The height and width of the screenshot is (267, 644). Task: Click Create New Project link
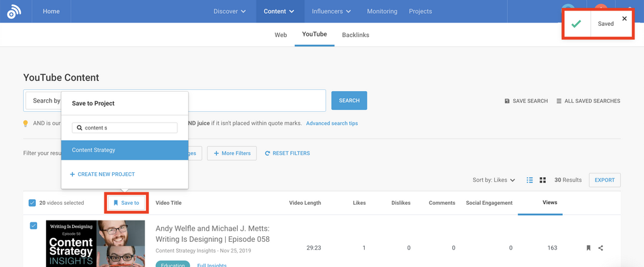[x=103, y=174]
